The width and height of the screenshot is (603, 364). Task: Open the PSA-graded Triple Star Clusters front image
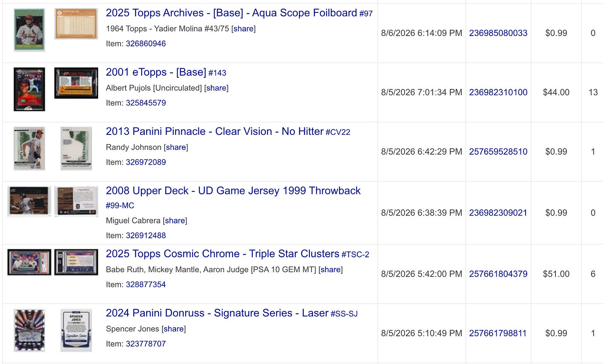pyautogui.click(x=29, y=262)
